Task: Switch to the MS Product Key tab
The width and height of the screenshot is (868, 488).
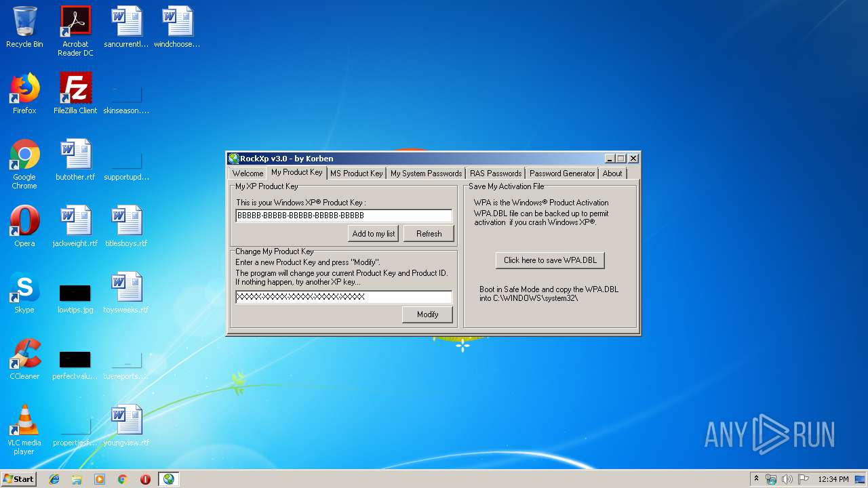Action: 357,174
